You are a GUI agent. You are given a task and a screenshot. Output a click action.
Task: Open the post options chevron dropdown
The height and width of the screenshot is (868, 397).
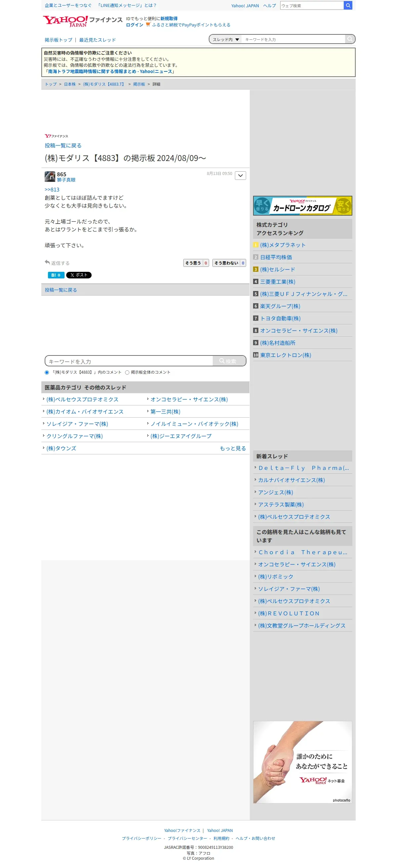pos(240,176)
